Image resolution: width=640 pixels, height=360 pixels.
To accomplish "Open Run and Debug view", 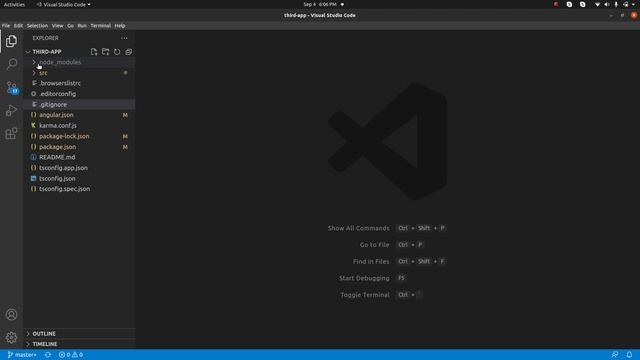I will [11, 110].
